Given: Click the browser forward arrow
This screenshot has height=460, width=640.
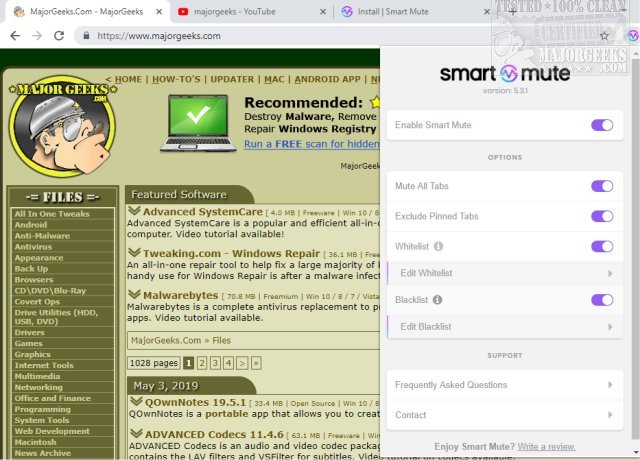Looking at the screenshot, I should [37, 36].
